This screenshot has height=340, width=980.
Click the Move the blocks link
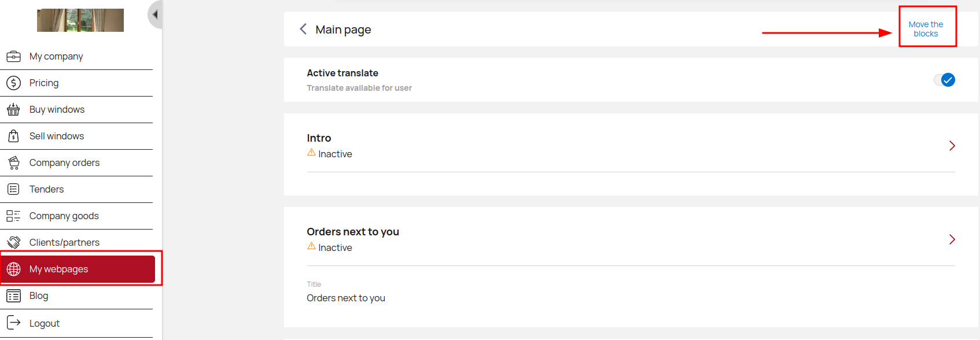click(x=926, y=29)
